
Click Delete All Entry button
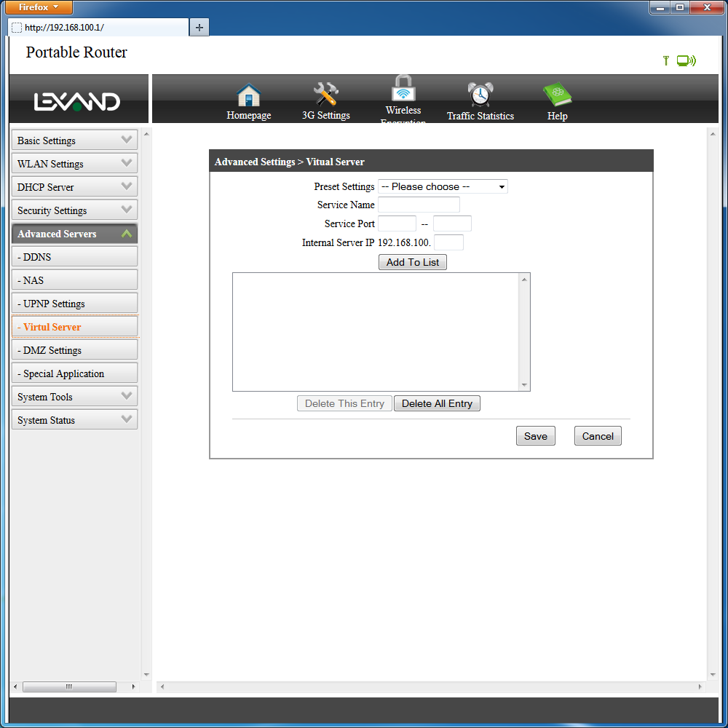point(437,403)
